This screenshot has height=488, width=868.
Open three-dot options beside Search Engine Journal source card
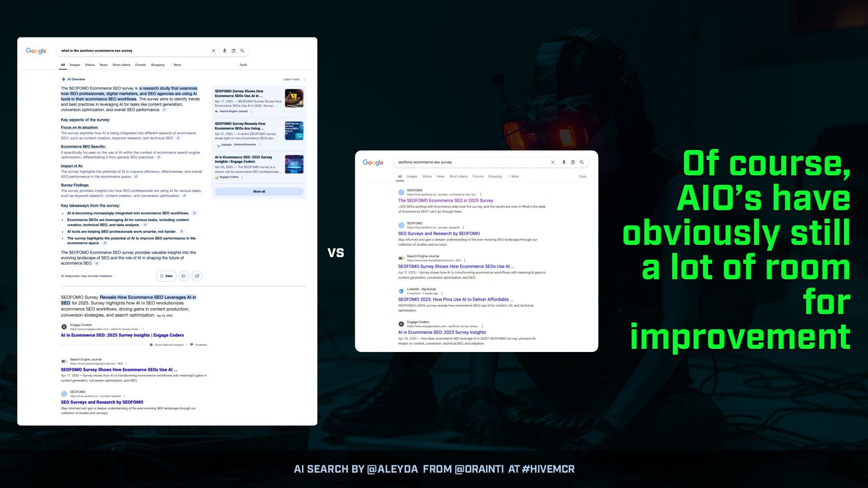251,112
